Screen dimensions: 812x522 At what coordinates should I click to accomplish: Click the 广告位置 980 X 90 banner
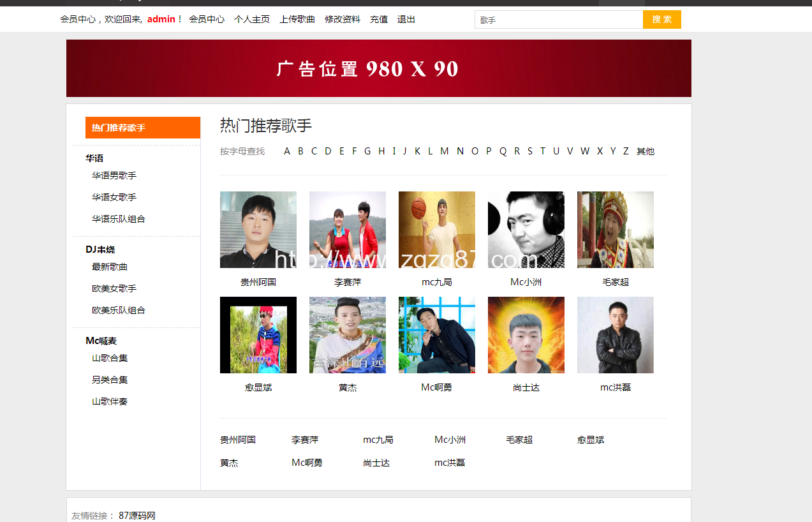coord(378,68)
